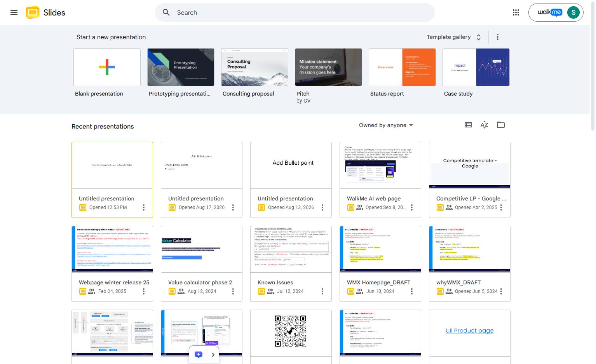596x364 pixels.
Task: Open more options for Value calculator phase 2
Action: (233, 291)
